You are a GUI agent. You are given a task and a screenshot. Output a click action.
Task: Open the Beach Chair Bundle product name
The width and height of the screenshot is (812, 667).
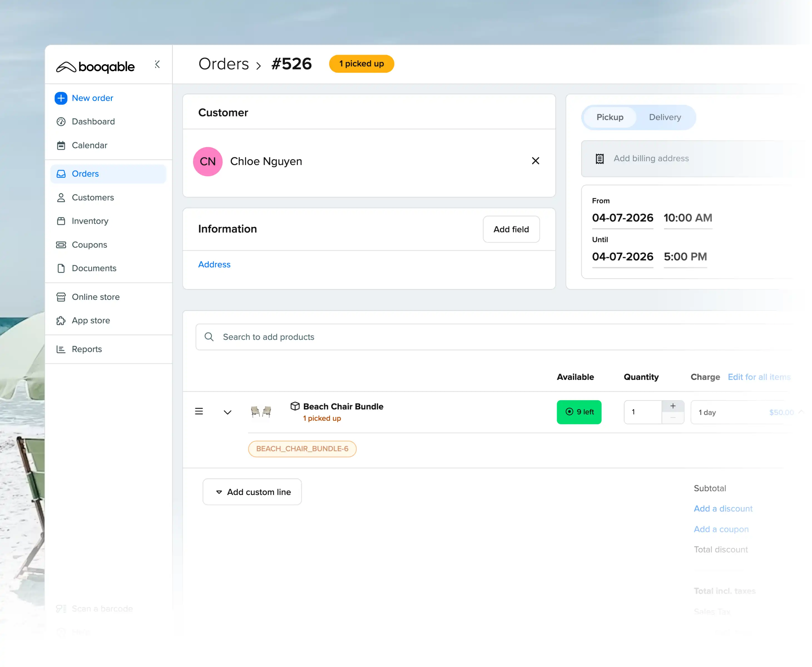pyautogui.click(x=343, y=407)
